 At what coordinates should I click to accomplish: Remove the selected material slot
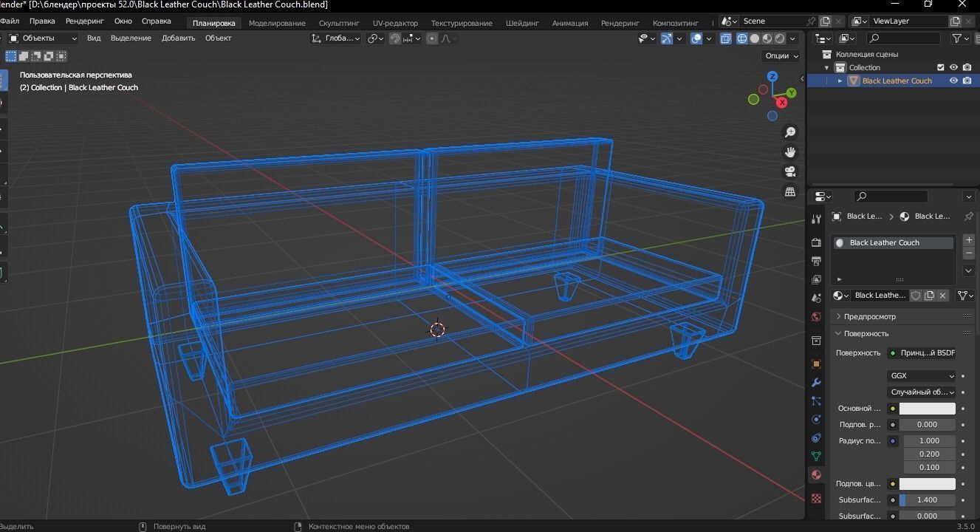click(x=969, y=253)
